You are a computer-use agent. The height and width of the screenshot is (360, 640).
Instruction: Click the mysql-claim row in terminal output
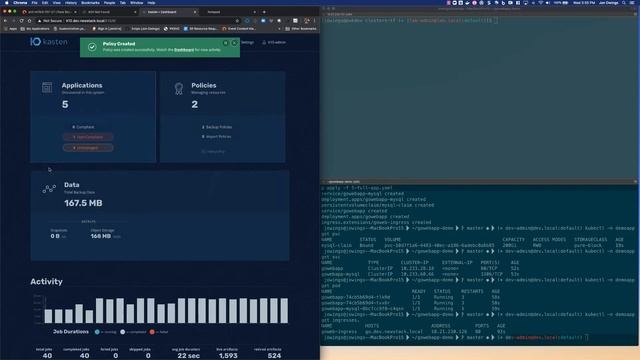pyautogui.click(x=473, y=245)
